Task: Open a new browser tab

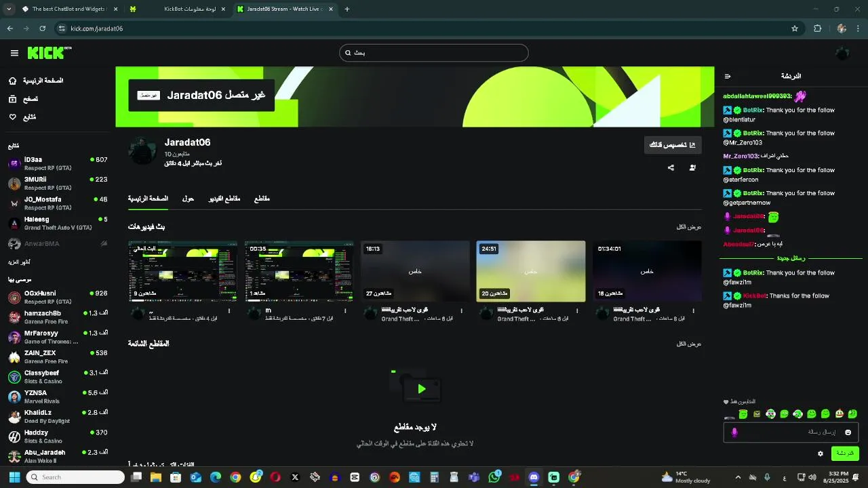Action: (x=347, y=9)
